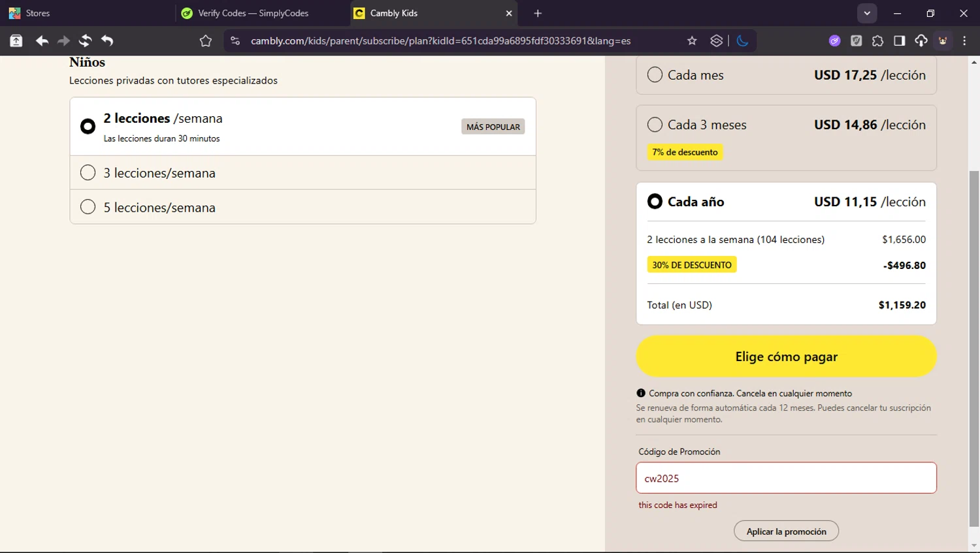The width and height of the screenshot is (980, 553).
Task: Click the -$496.80 discount amount
Action: pyautogui.click(x=904, y=265)
